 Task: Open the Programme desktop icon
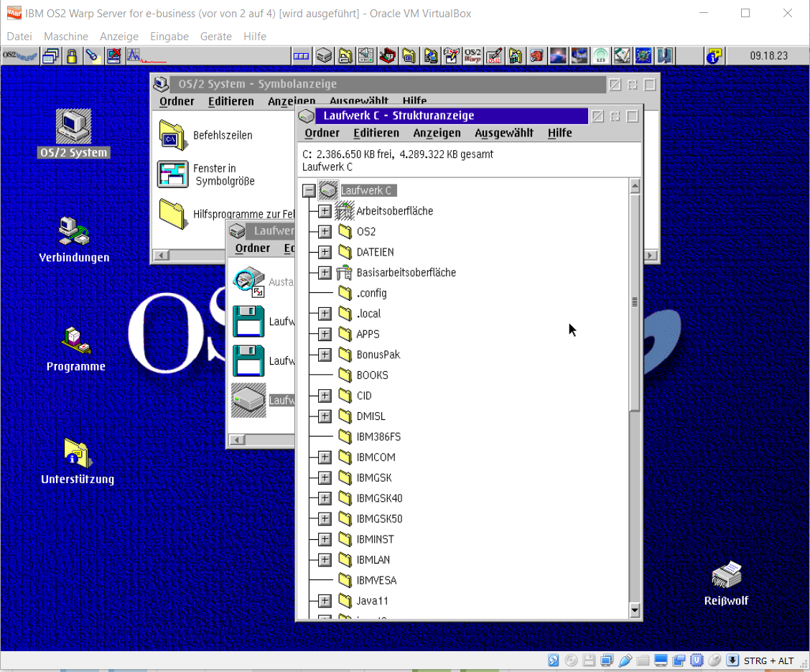point(76,349)
